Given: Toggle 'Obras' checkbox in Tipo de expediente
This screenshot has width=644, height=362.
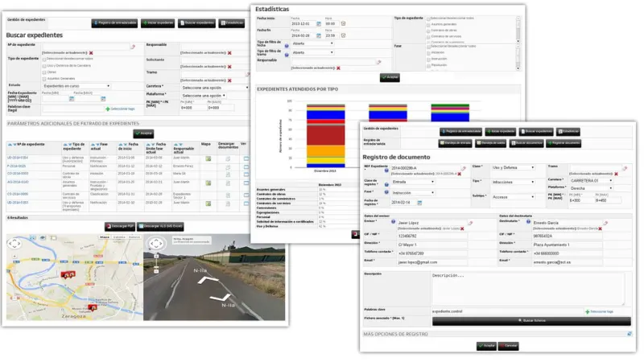Looking at the screenshot, I should pos(44,72).
